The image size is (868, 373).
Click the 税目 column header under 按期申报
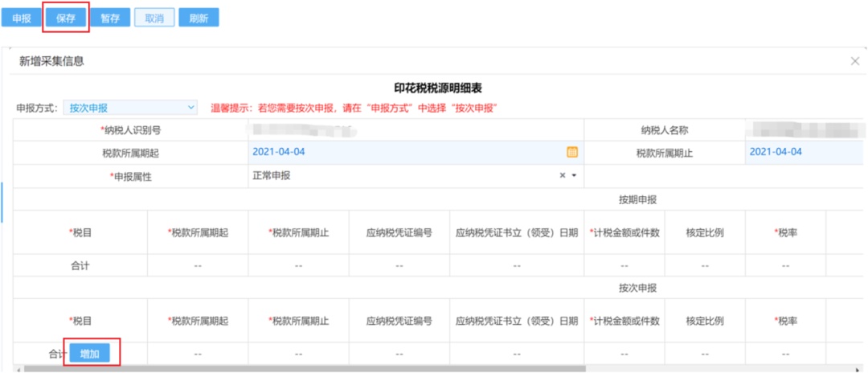[x=80, y=232]
